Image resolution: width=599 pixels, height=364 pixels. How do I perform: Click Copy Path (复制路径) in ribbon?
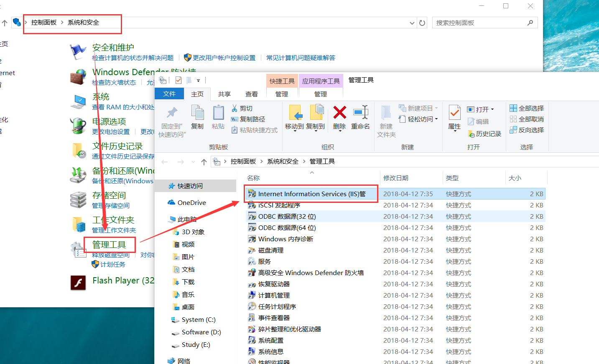click(248, 119)
